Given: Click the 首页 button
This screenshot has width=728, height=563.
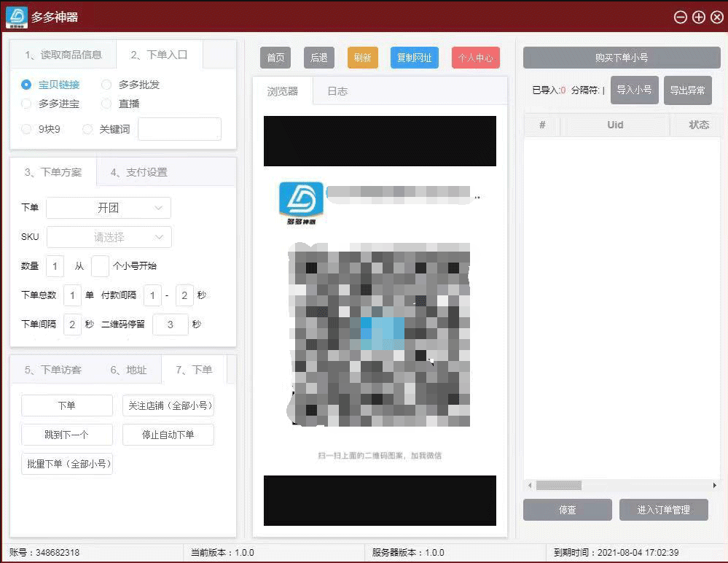Looking at the screenshot, I should tap(275, 58).
